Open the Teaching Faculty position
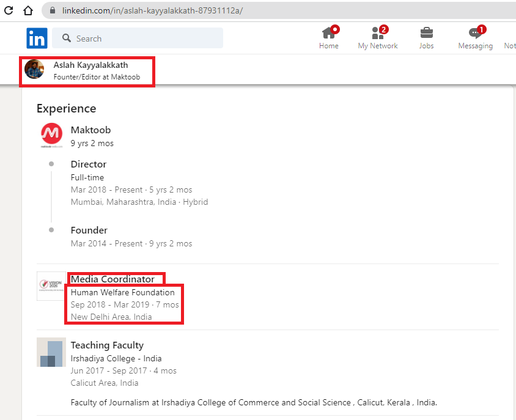The width and height of the screenshot is (516, 420). 107,345
